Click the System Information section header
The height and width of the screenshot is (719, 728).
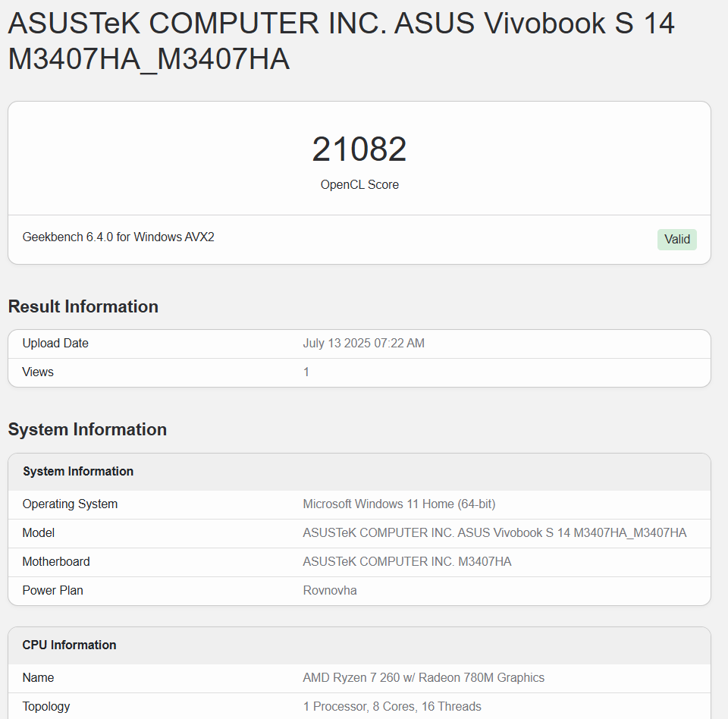coord(87,429)
